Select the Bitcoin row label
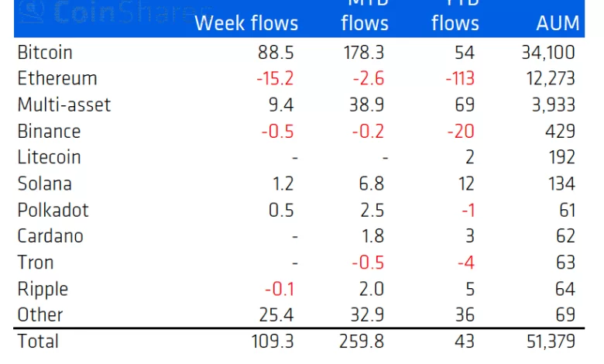This screenshot has height=364, width=604. point(45,53)
